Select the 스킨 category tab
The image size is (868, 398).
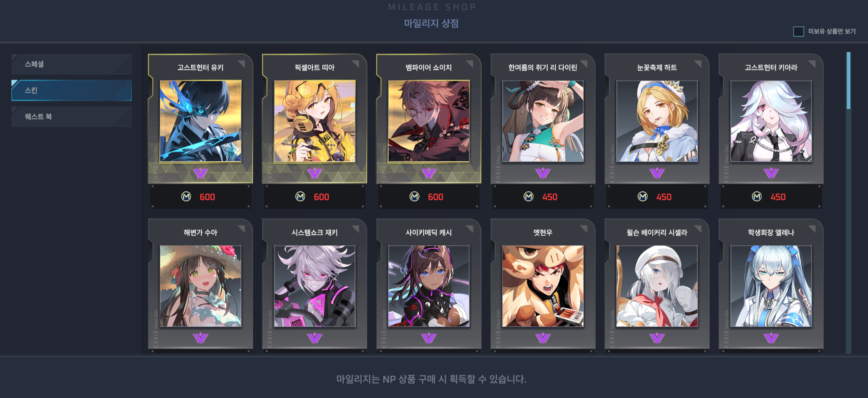pyautogui.click(x=71, y=90)
